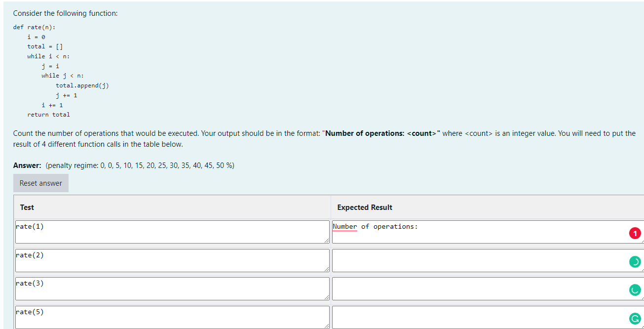Click the rate(5) test input box
This screenshot has width=644, height=329.
[x=172, y=317]
